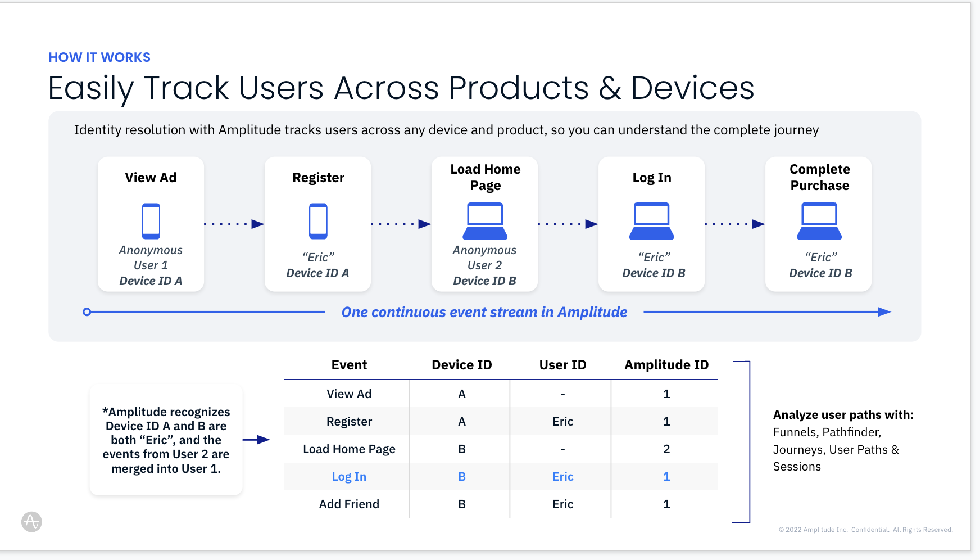Click the "Eric" label in the Log In card
Viewport: 980px width, 560px height.
pyautogui.click(x=654, y=258)
